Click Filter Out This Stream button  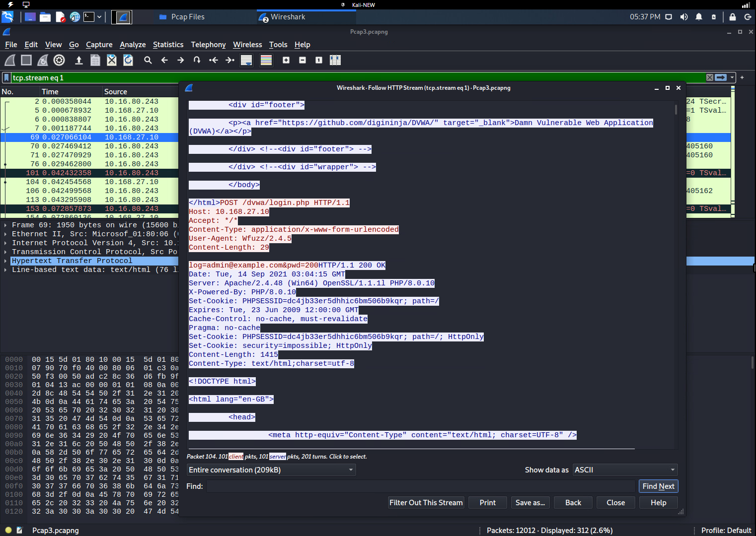pyautogui.click(x=426, y=503)
